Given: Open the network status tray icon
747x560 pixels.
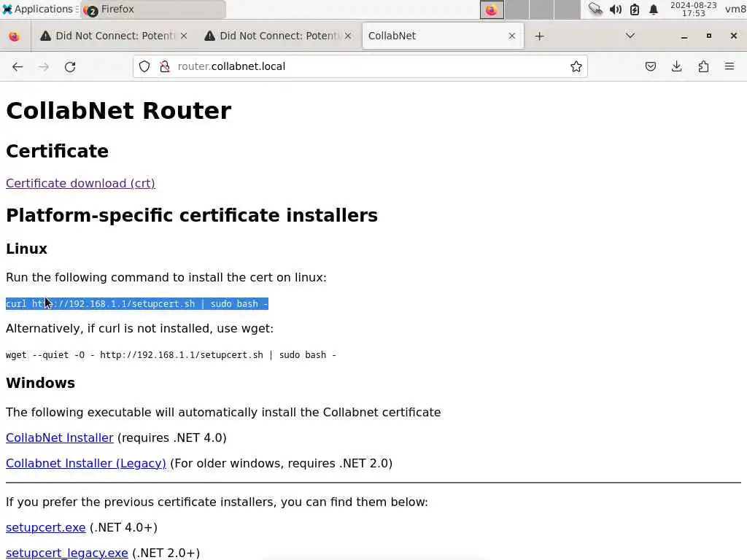Looking at the screenshot, I should [x=595, y=9].
